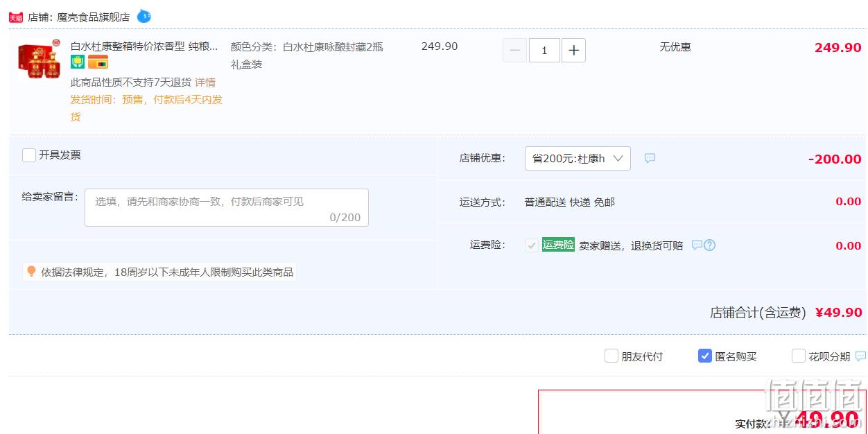Open the question mark help icon
Screen dimensions: 868x434
point(709,245)
